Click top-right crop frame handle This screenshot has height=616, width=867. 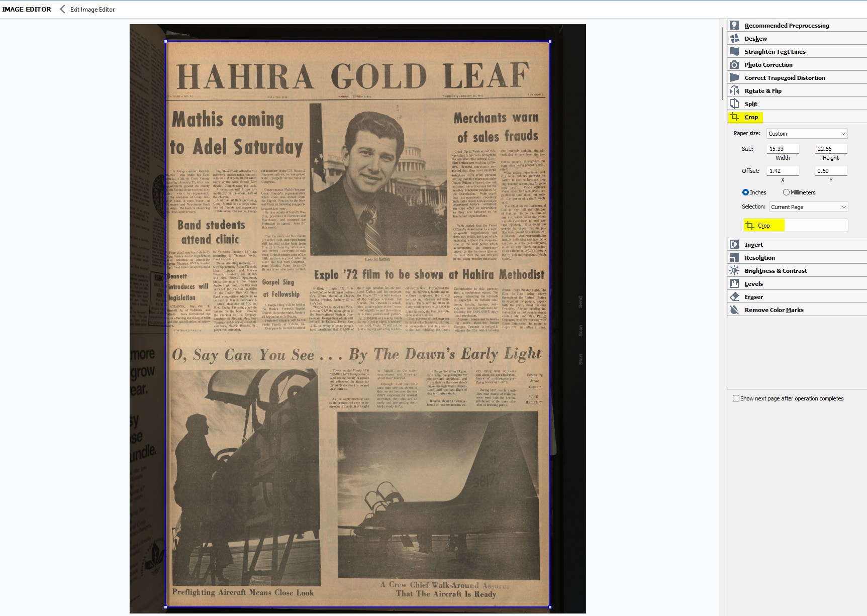[550, 42]
